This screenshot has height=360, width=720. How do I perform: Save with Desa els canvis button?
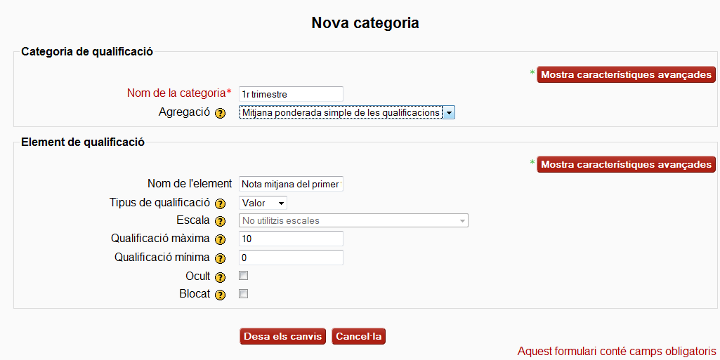tap(283, 336)
